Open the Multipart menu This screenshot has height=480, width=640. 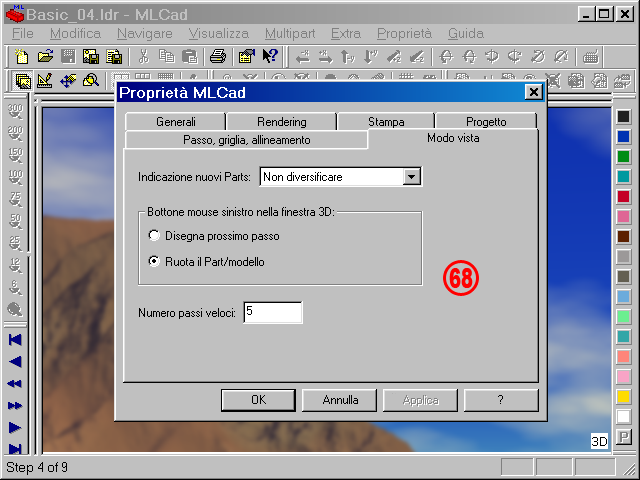(290, 33)
